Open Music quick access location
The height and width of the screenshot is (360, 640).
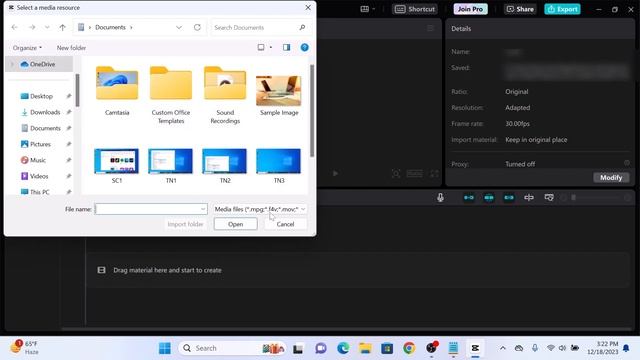(x=38, y=160)
